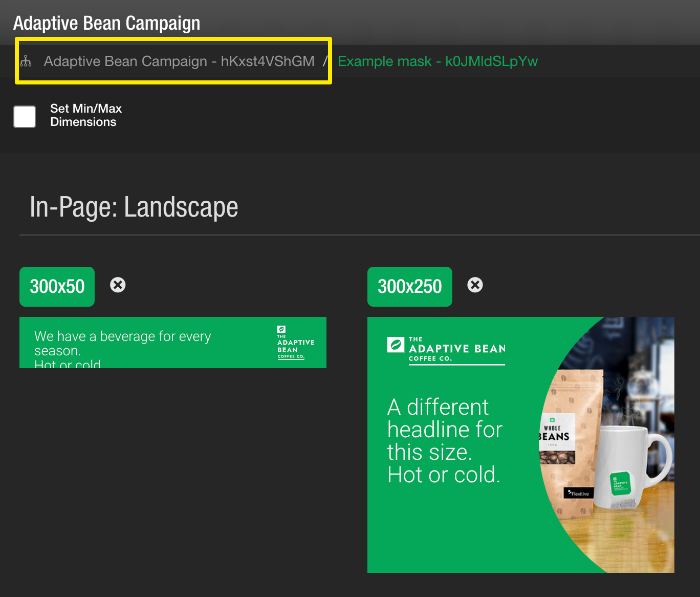The width and height of the screenshot is (700, 597).
Task: Select the 300x50 size tag
Action: coord(57,287)
